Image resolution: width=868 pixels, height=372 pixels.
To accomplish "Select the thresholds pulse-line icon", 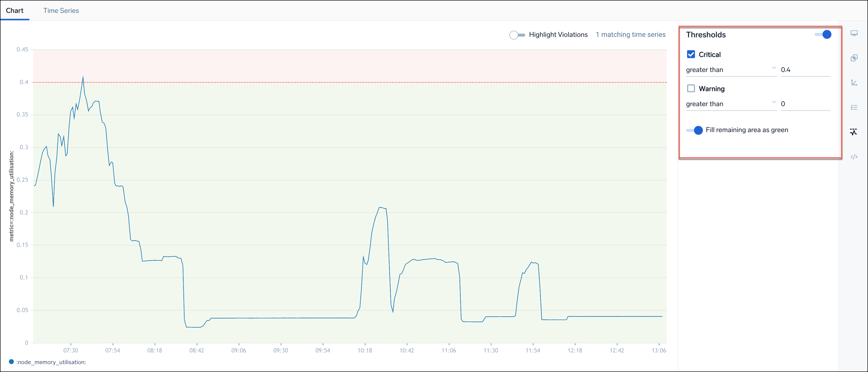I will 853,132.
